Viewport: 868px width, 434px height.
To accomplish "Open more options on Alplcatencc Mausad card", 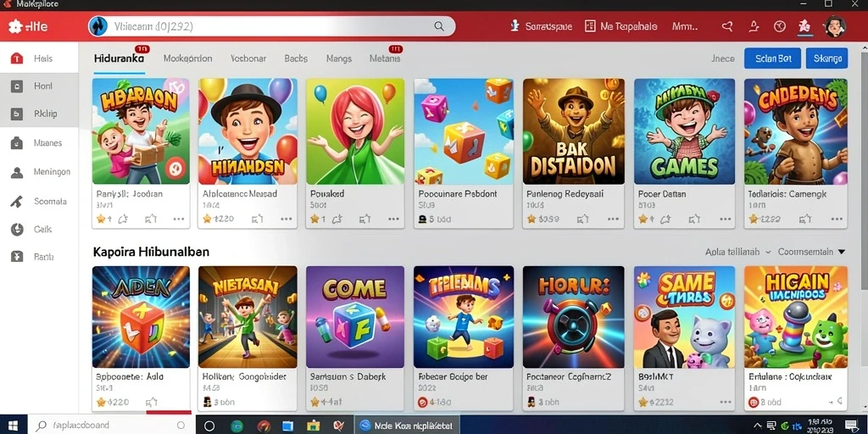I will 287,219.
